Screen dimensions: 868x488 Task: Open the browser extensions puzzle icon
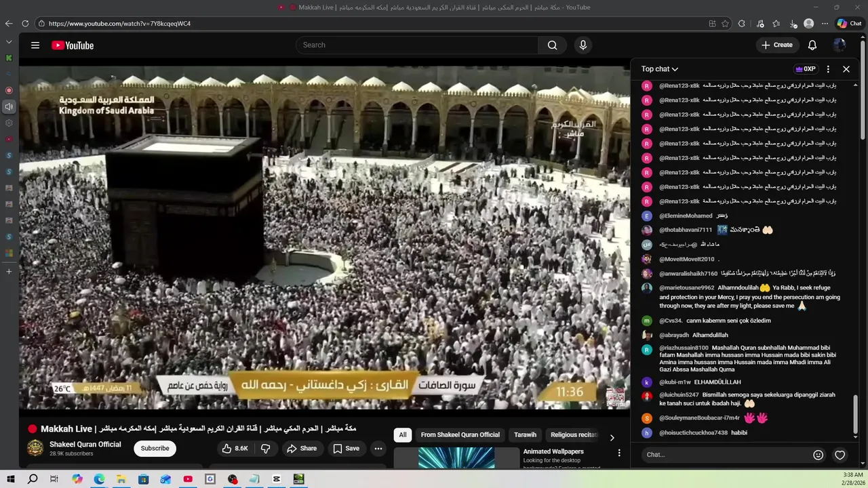point(742,23)
